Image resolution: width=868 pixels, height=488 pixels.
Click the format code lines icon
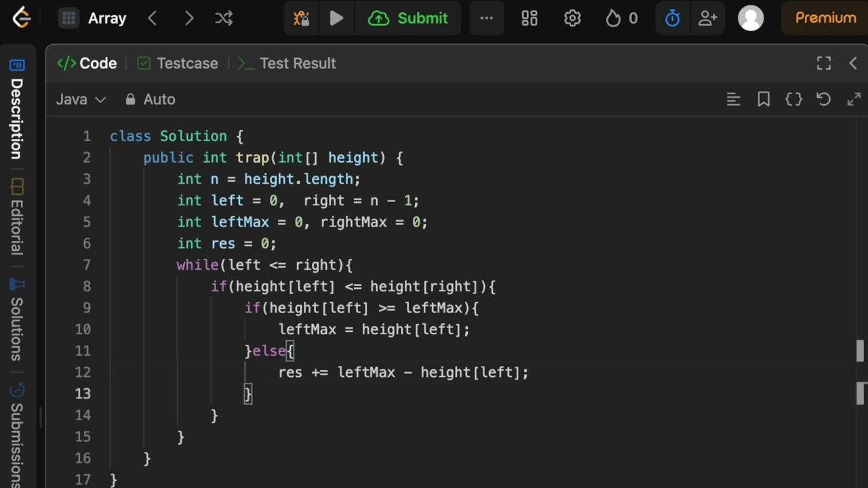coord(733,100)
